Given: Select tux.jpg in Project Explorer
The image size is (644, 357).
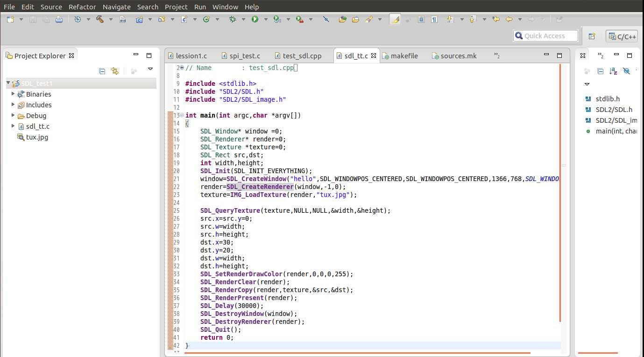Looking at the screenshot, I should (37, 137).
